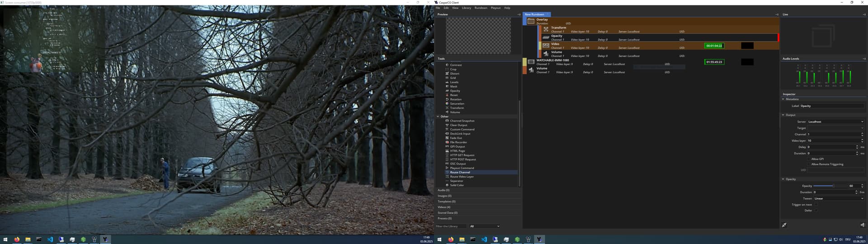This screenshot has width=868, height=244.
Task: Select the HTML Page tool
Action: [457, 151]
